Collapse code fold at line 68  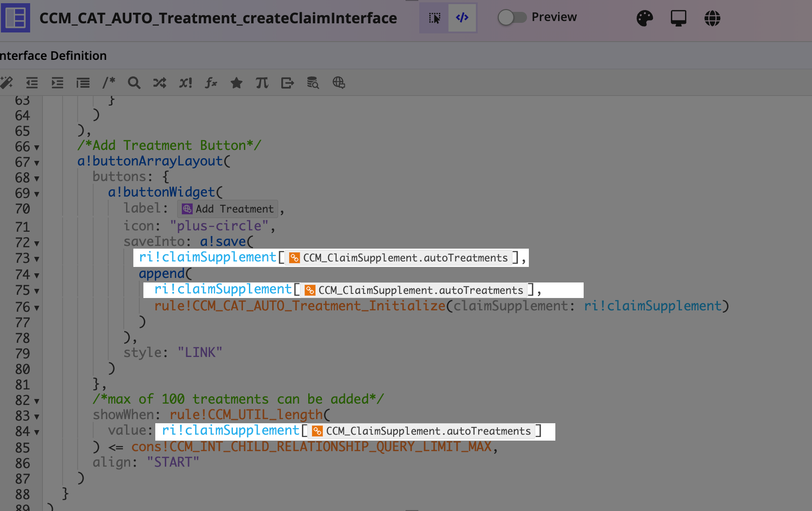[x=37, y=179]
